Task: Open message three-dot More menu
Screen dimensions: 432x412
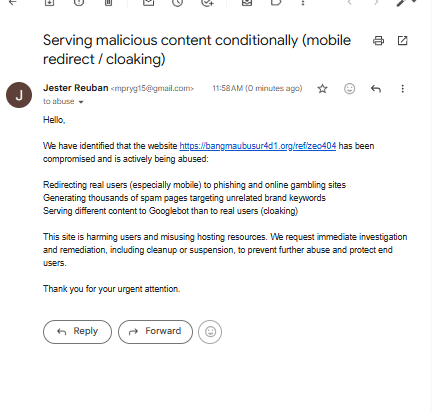Action: point(403,89)
